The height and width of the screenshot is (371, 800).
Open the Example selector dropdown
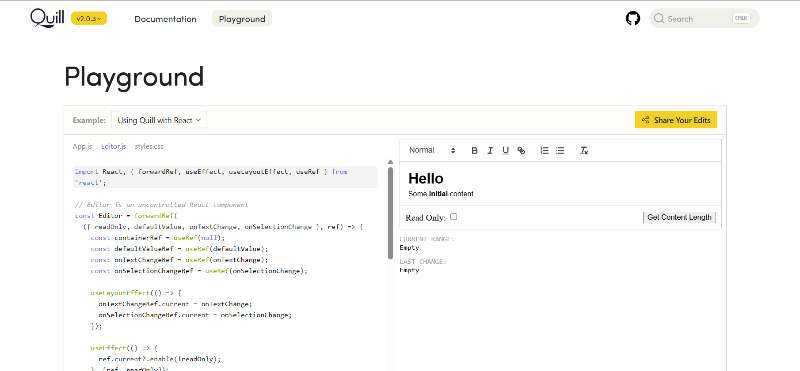click(x=159, y=120)
